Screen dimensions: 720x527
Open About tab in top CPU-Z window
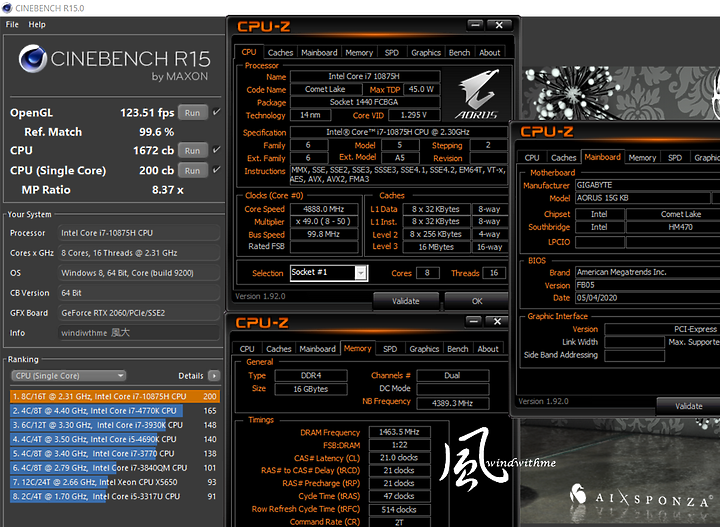489,53
